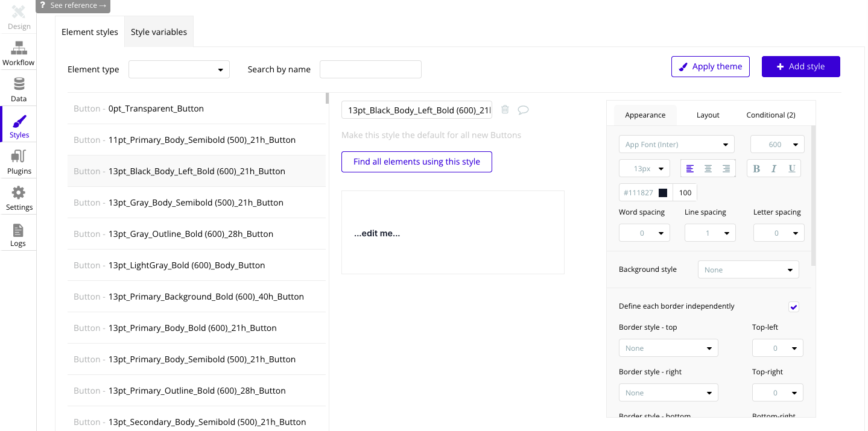The width and height of the screenshot is (868, 431).
Task: Click Find all elements using this style
Action: pos(416,162)
